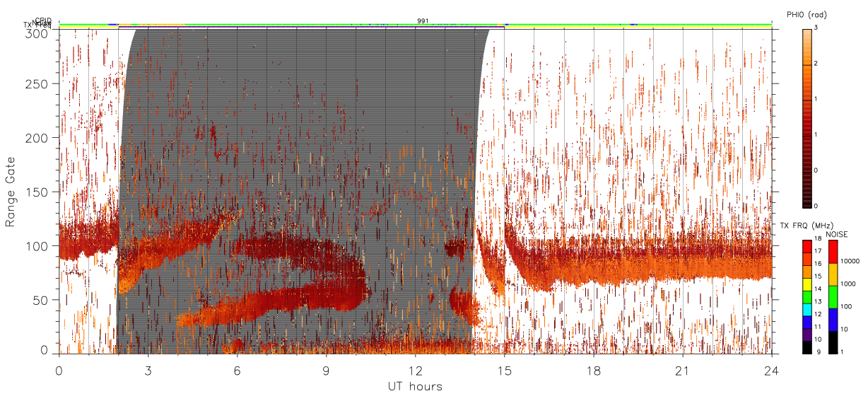868x401 pixels.
Task: Pick the blue swatch in NOISE legend
Action: click(833, 320)
